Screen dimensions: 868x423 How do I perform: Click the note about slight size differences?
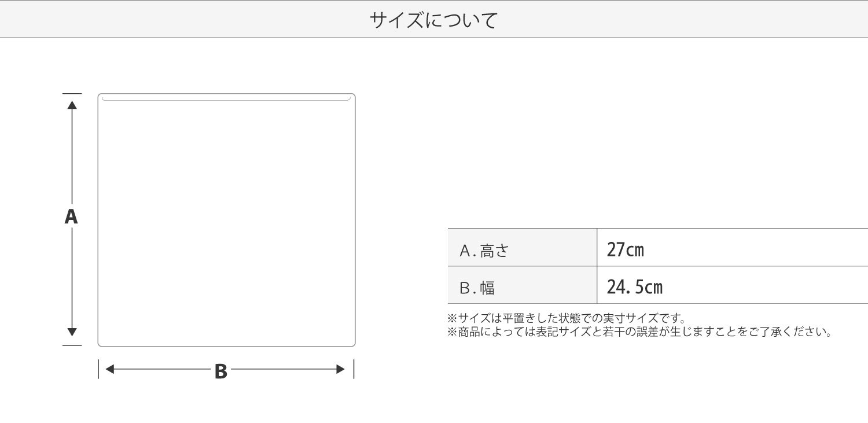point(640,332)
